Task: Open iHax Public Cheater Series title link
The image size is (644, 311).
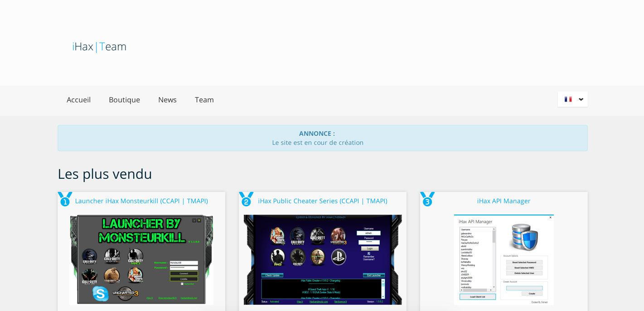Action: 323,201
